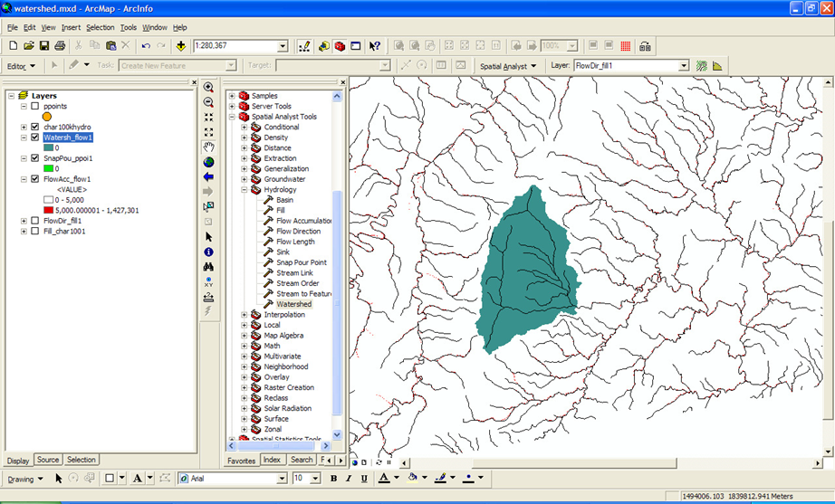Screen dimensions: 835x504
Task: Toggle char100khydro layer visibility
Action: point(35,127)
